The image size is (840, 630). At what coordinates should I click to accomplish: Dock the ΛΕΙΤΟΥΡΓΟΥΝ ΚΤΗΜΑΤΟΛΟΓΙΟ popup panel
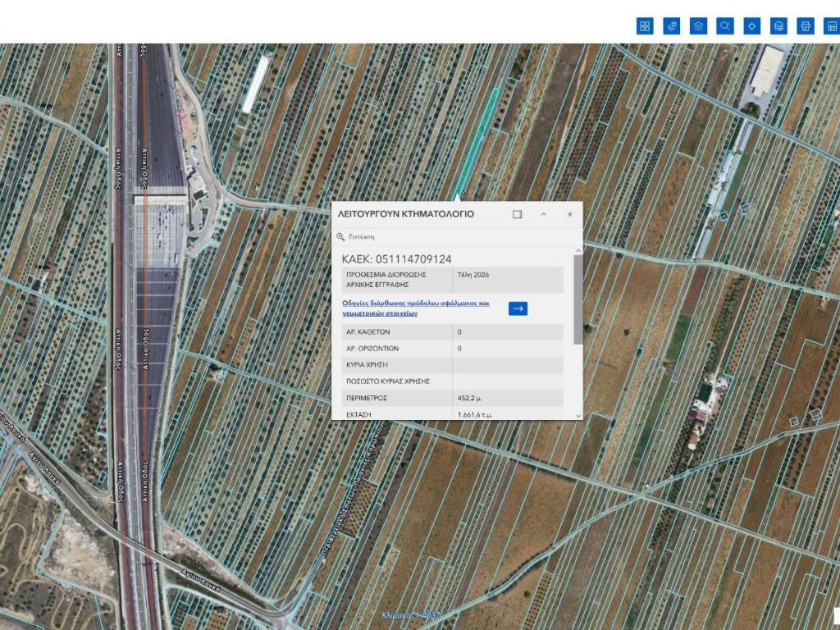pos(518,214)
